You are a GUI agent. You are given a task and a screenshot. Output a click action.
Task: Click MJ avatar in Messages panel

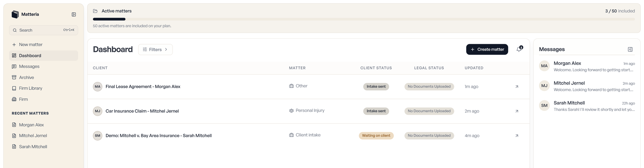[x=544, y=86]
